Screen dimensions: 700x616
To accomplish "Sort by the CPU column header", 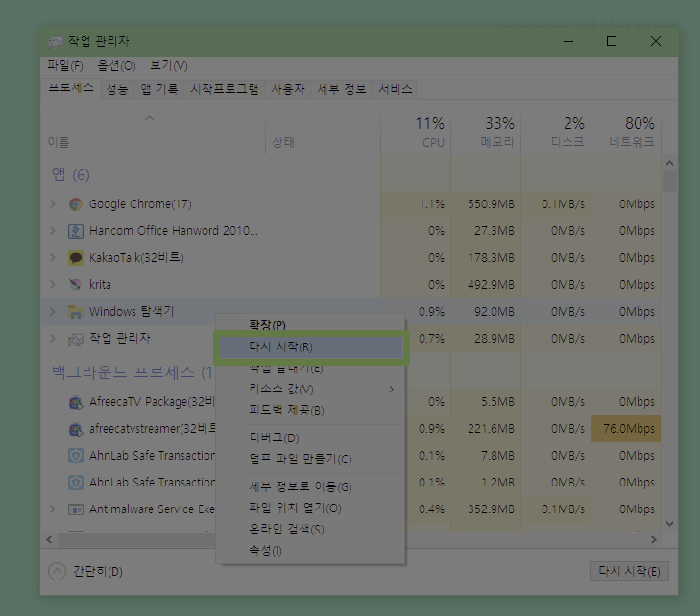I will tap(416, 133).
